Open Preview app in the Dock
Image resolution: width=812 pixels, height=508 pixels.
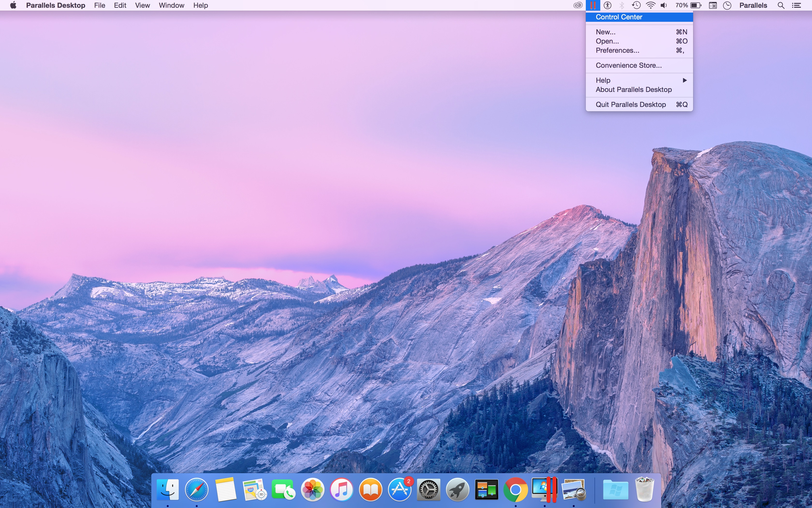pyautogui.click(x=574, y=490)
